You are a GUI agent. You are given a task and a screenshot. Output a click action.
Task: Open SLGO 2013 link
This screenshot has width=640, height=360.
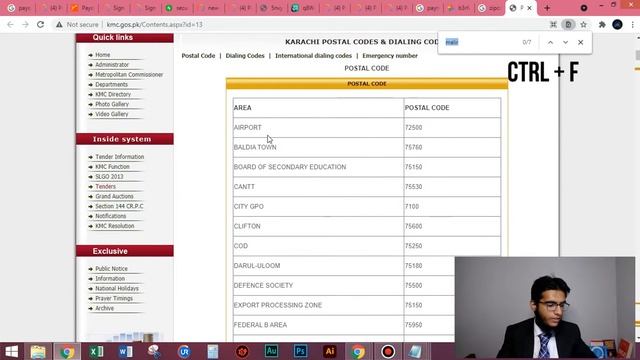[109, 176]
